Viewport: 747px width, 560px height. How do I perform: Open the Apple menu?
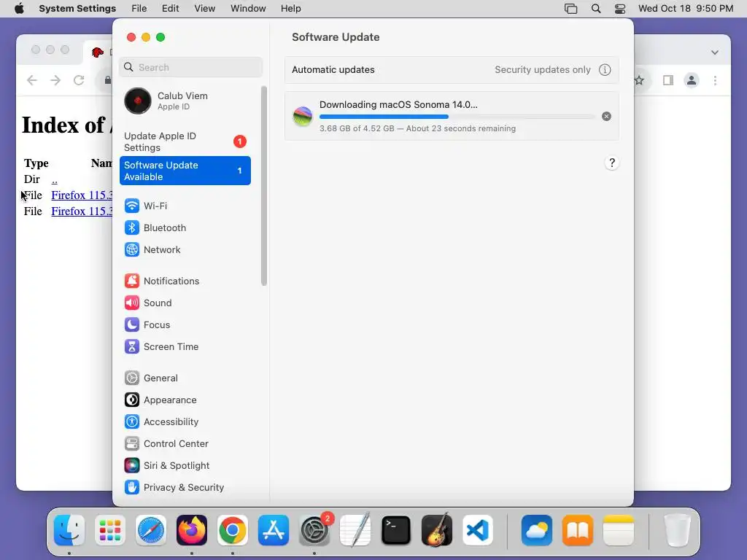(x=19, y=9)
